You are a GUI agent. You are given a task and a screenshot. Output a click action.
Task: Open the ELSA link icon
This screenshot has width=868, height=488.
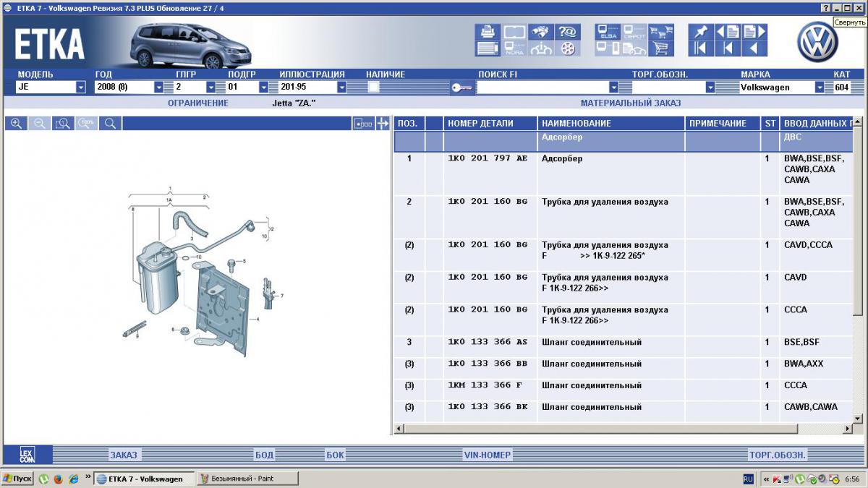tap(608, 32)
